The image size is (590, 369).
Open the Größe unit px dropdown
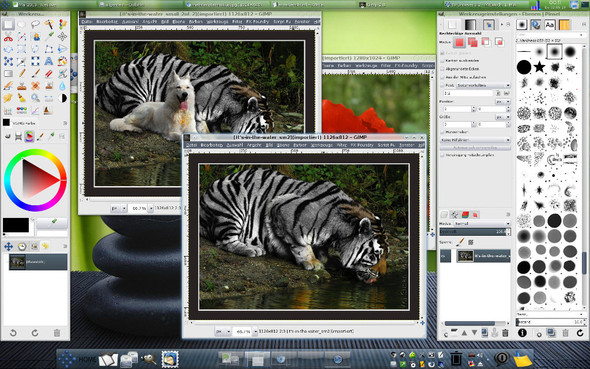pyautogui.click(x=503, y=117)
